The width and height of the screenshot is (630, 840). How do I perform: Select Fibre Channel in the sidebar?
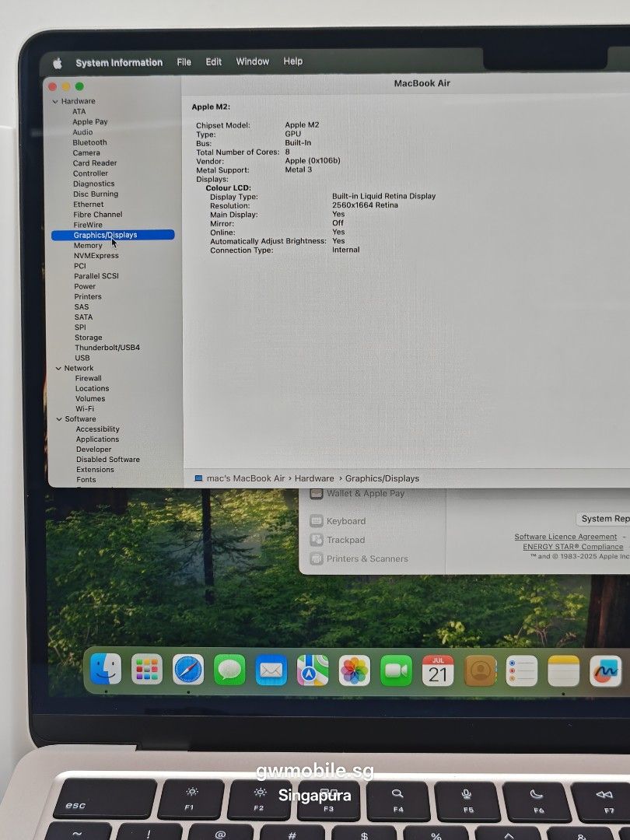97,215
